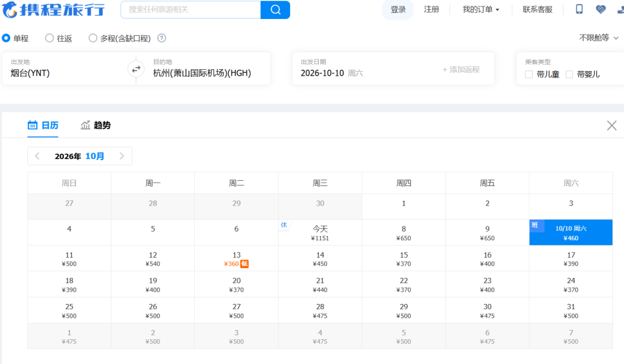Viewport: 624px width, 364px height.
Task: Select highlighted 10/10 周六 ¥460 date
Action: point(571,233)
